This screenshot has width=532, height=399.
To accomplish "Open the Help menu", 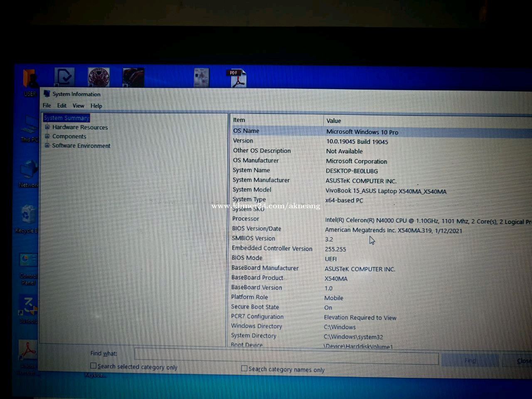I will tap(96, 106).
